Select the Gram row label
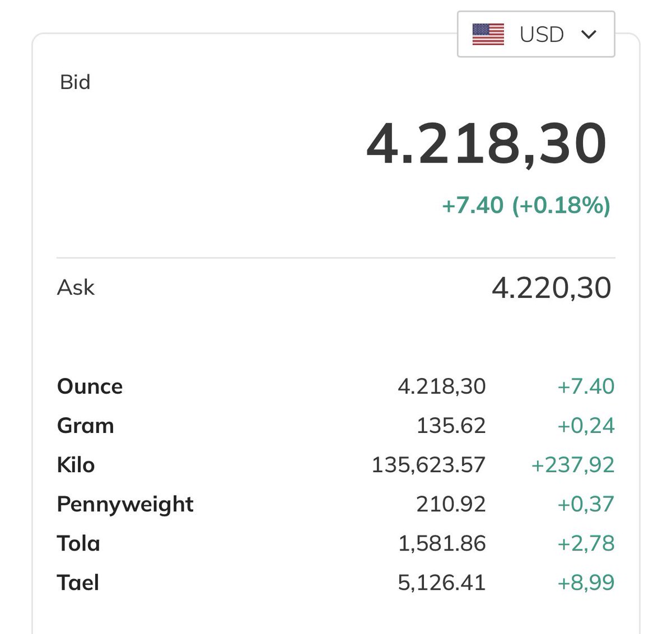 (86, 426)
